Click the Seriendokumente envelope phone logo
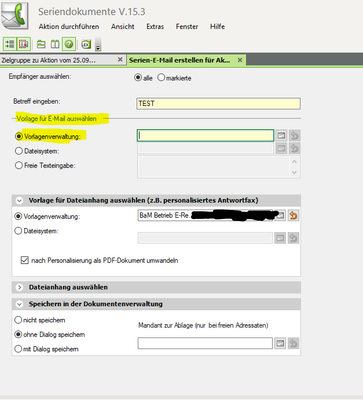The width and height of the screenshot is (363, 400). tap(14, 15)
